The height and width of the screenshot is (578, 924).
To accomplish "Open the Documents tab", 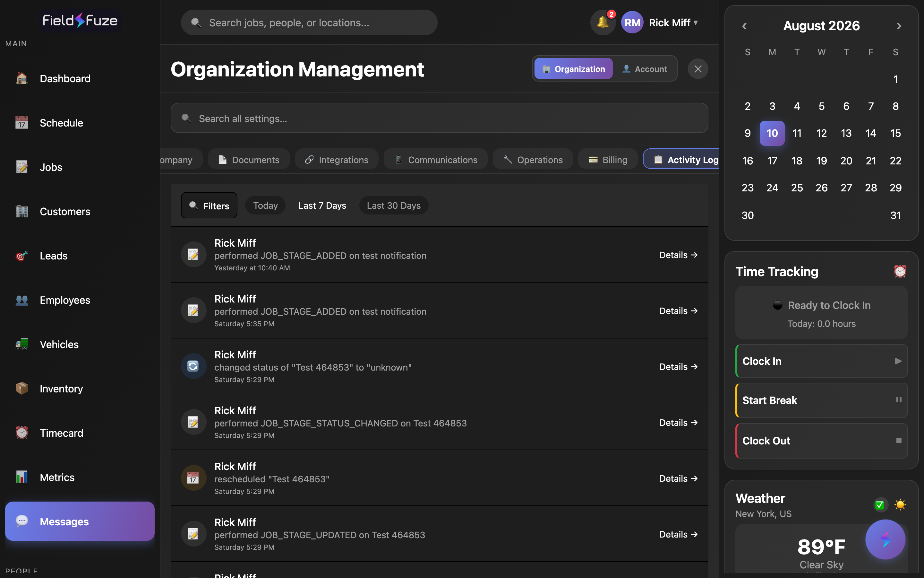I will point(249,159).
